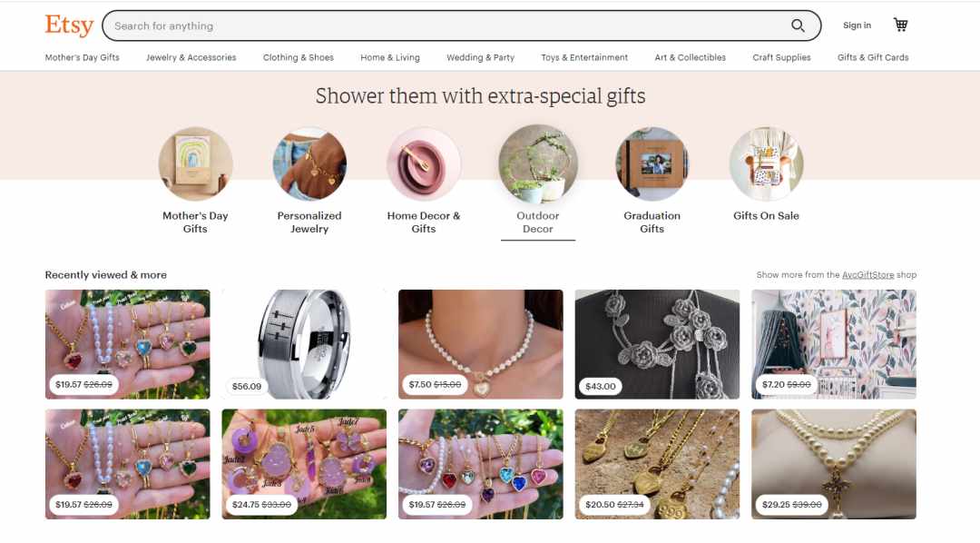980x543 pixels.
Task: Open Craft Supplies menu
Action: pos(781,57)
